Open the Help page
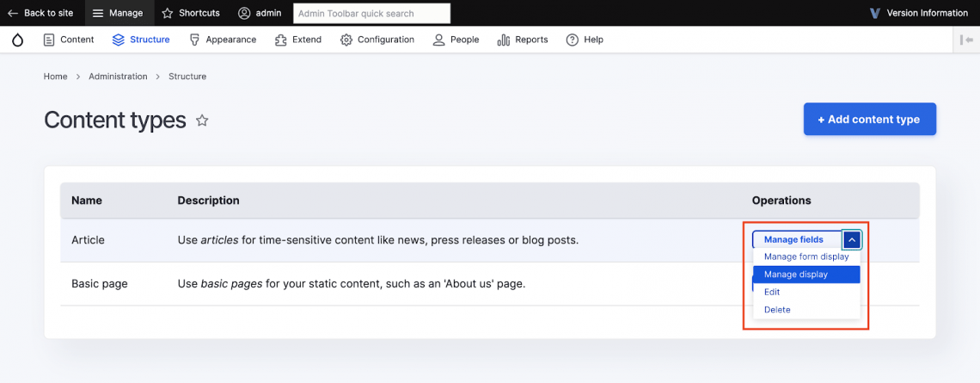Viewport: 980px width, 383px height. (585, 40)
